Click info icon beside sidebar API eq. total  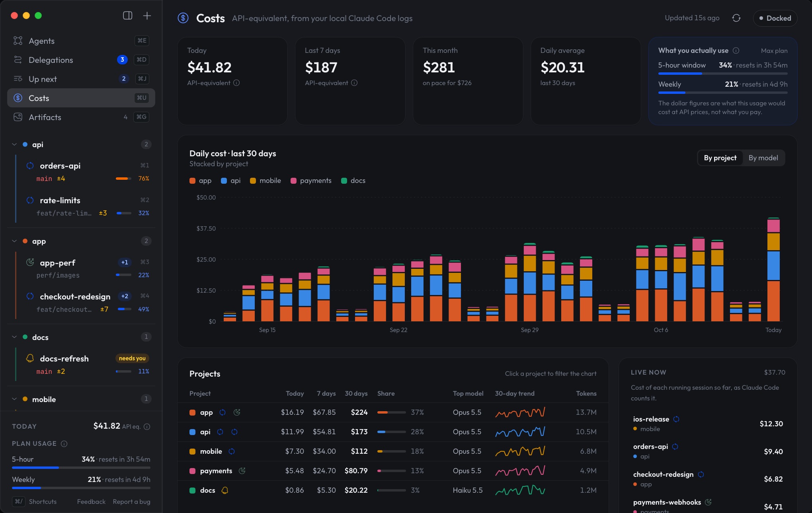coord(147,427)
